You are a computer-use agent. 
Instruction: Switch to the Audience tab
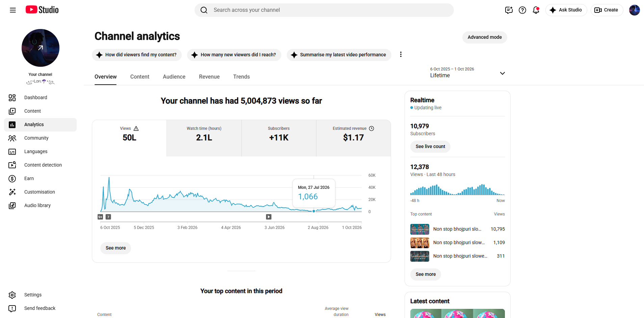click(x=174, y=77)
